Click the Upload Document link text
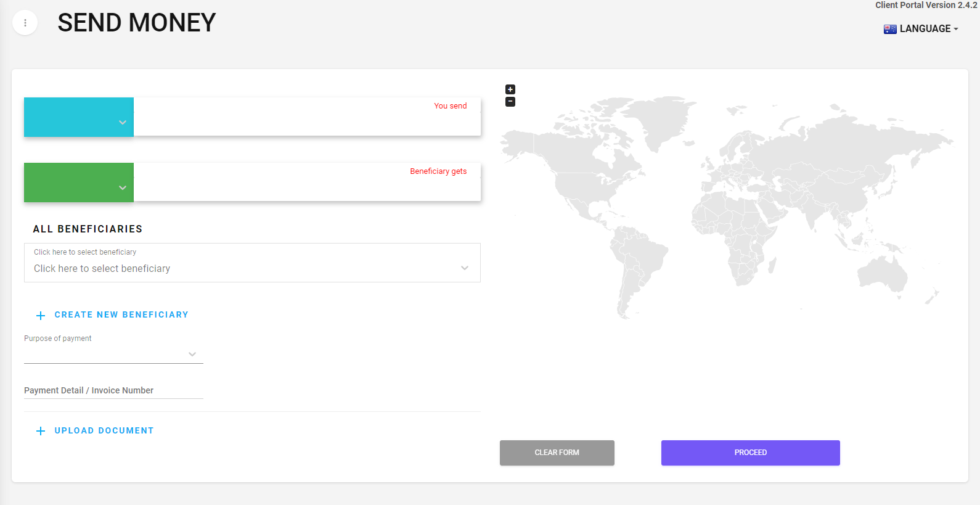The height and width of the screenshot is (505, 980). [104, 431]
